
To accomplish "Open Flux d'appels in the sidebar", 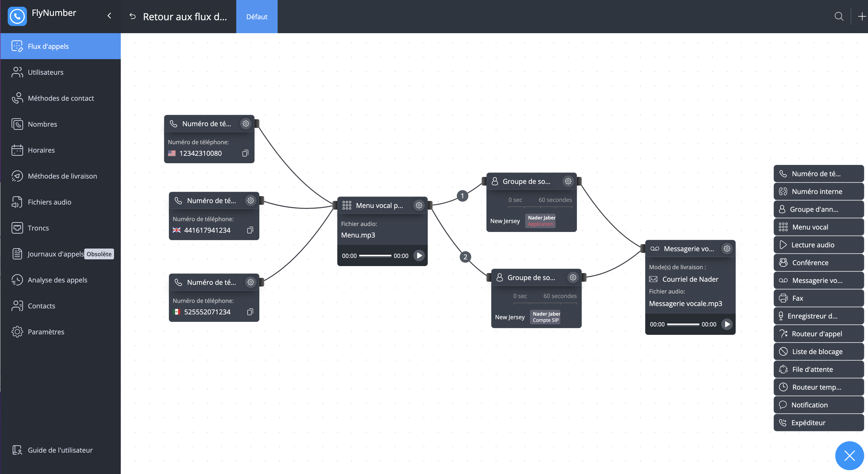I will point(61,46).
